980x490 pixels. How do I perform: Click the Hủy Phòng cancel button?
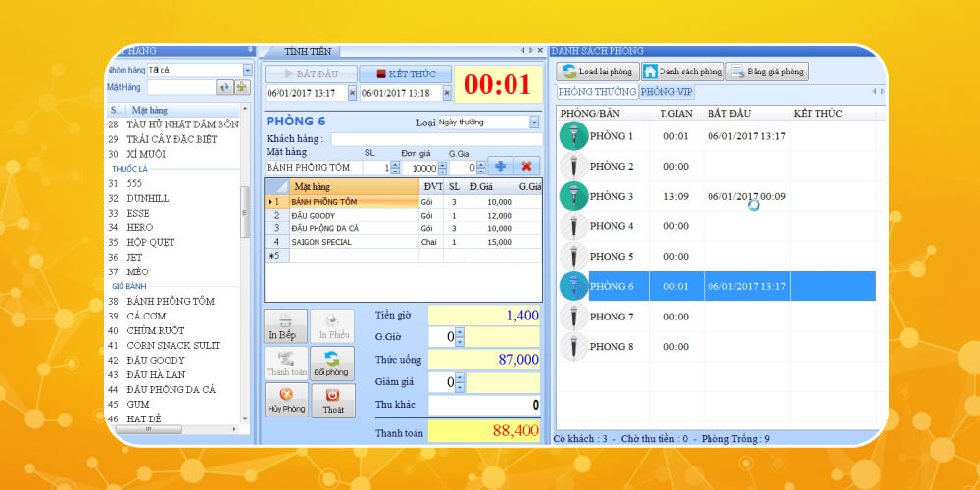click(286, 401)
